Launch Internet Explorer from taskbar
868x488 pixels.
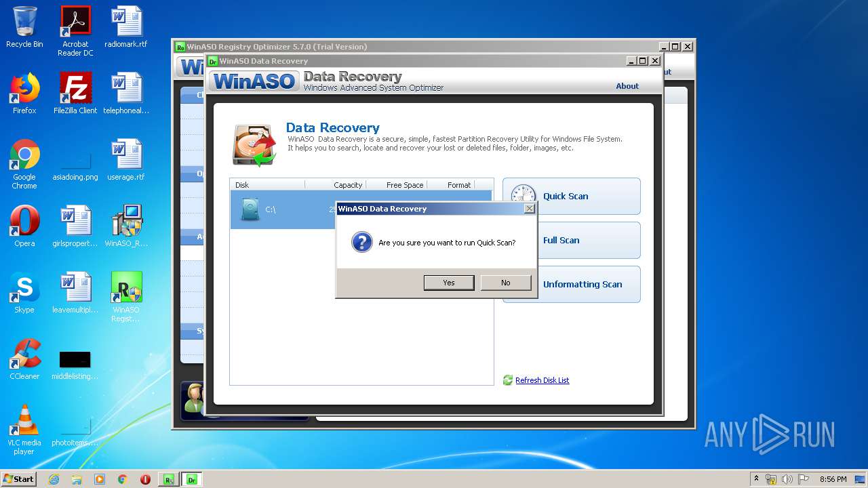point(54,479)
